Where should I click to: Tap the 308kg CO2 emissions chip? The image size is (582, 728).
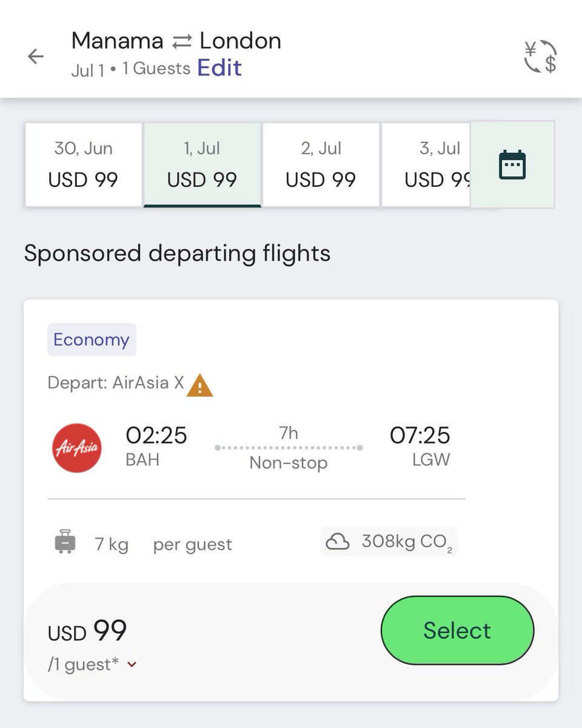[389, 541]
